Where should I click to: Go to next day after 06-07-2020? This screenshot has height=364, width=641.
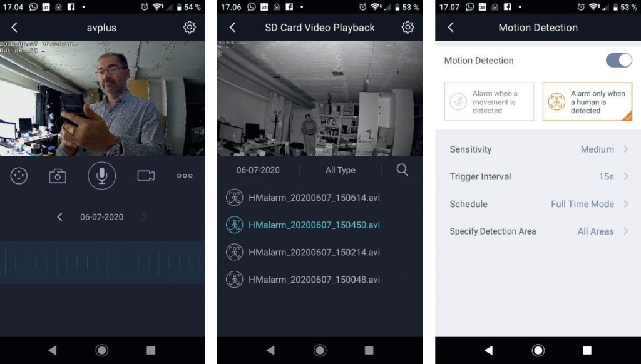tap(143, 217)
